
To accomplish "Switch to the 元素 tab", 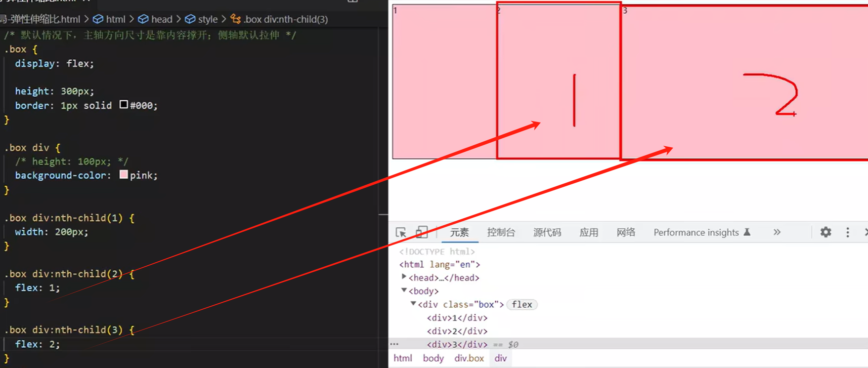I will tap(459, 233).
